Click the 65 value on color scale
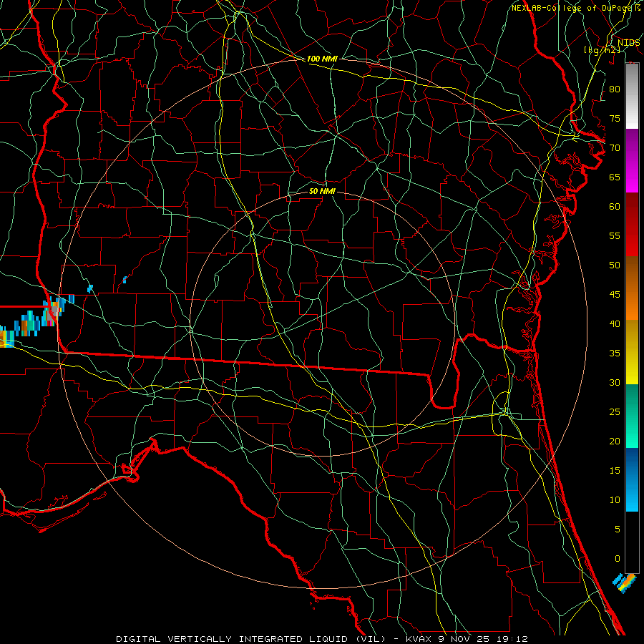Screen dimensions: 644x644 [615, 177]
